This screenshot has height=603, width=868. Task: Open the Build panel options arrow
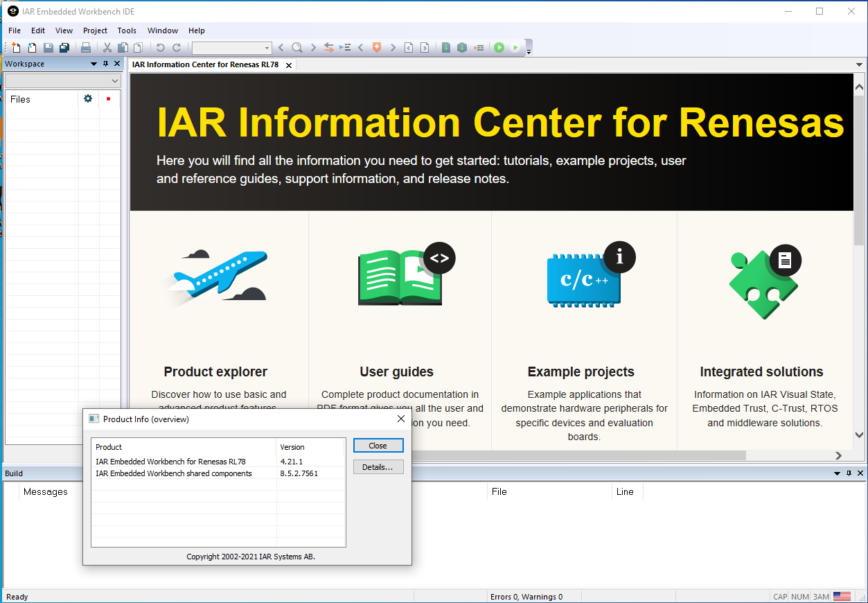coord(838,473)
